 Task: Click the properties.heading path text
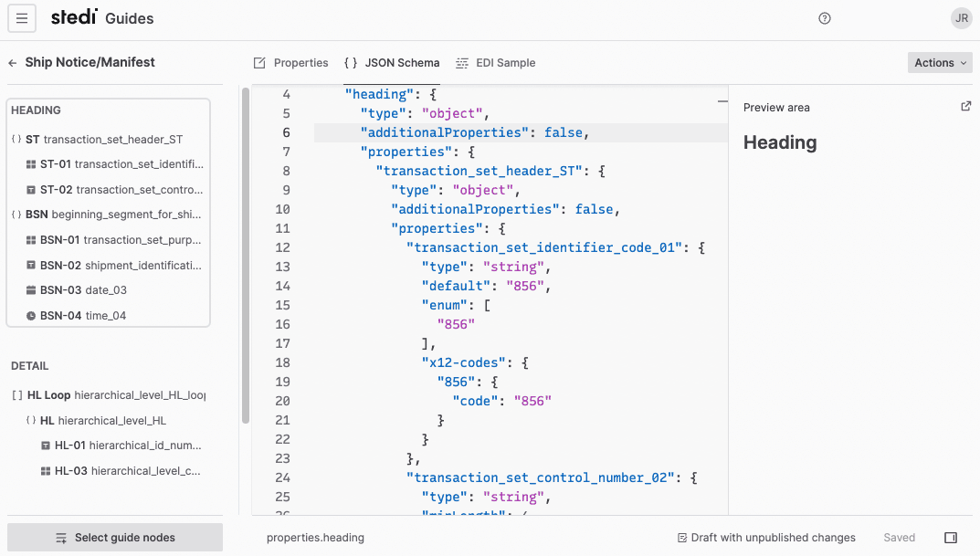(315, 537)
